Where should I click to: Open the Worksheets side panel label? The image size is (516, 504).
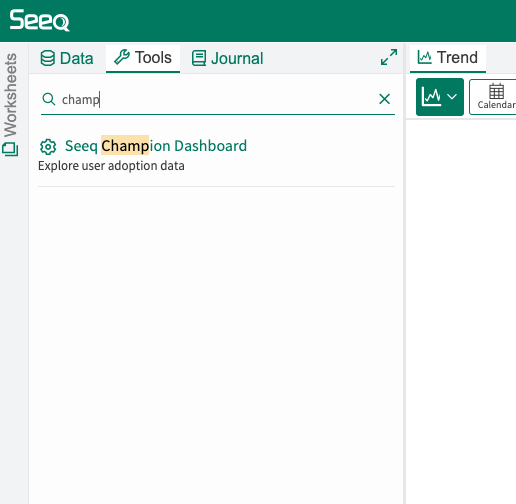pyautogui.click(x=10, y=95)
